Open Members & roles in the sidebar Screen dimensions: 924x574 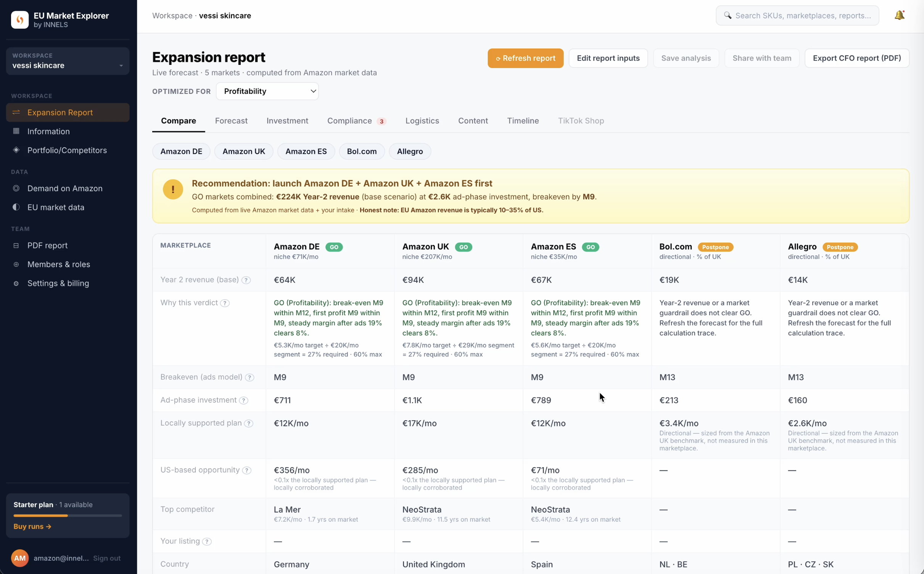(68, 264)
